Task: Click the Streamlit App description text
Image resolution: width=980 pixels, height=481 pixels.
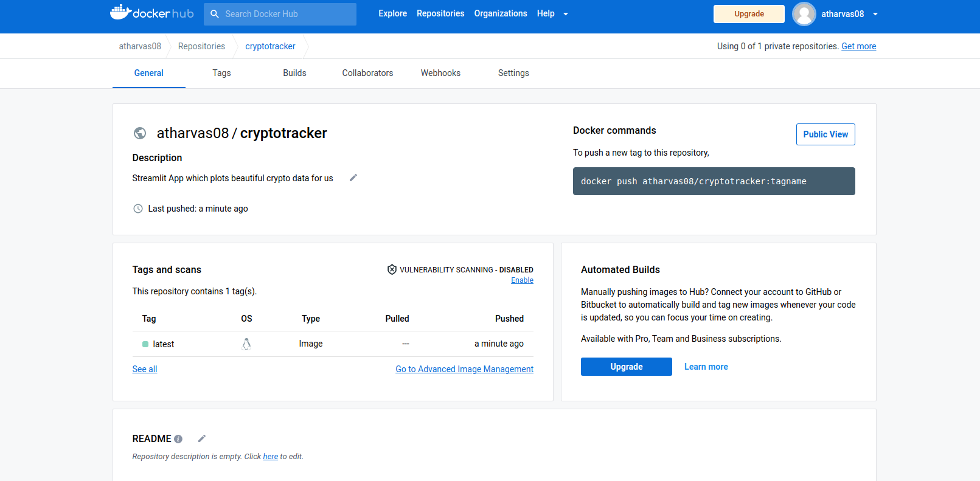Action: point(233,178)
